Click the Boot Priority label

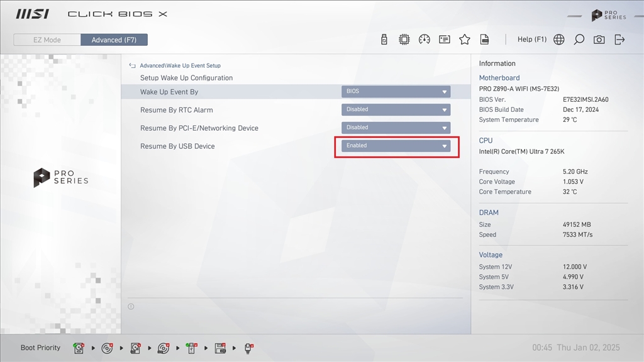(x=41, y=348)
